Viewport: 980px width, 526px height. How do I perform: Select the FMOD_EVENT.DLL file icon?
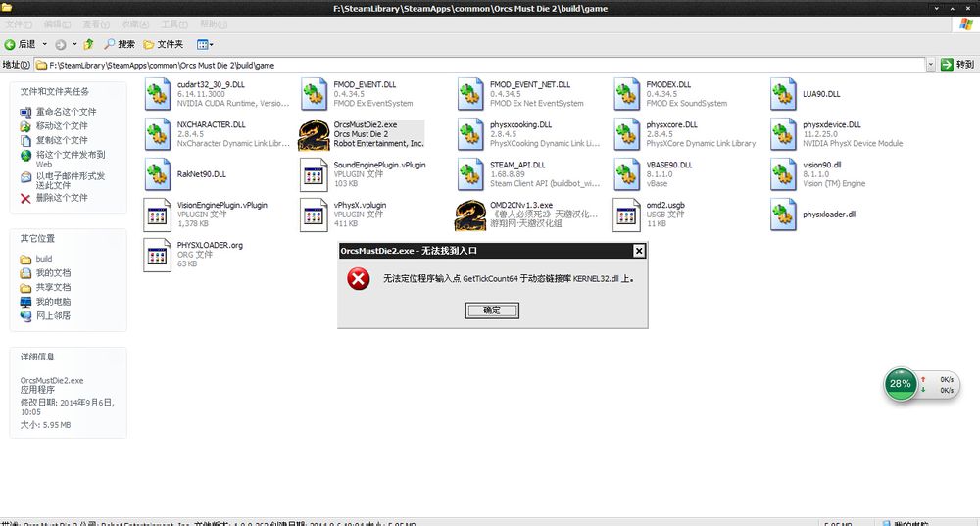(x=314, y=94)
